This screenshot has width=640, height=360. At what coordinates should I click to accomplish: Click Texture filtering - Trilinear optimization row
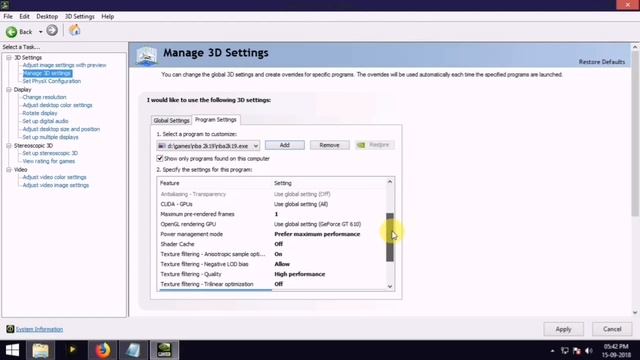pyautogui.click(x=272, y=284)
